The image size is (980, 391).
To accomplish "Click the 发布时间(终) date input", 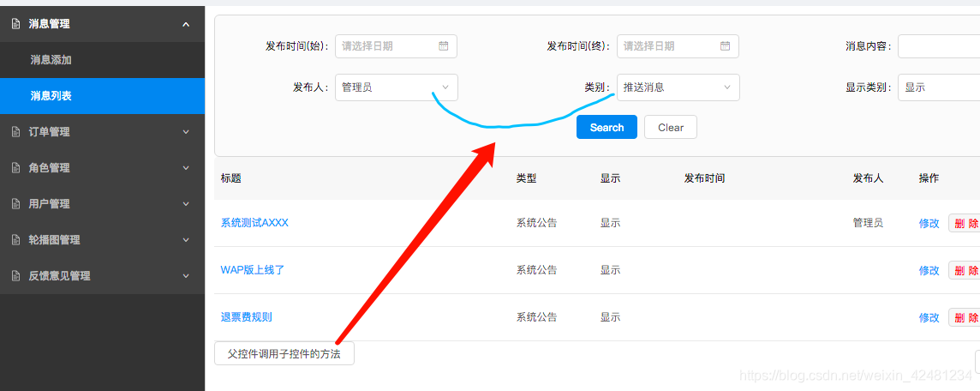I will 678,45.
